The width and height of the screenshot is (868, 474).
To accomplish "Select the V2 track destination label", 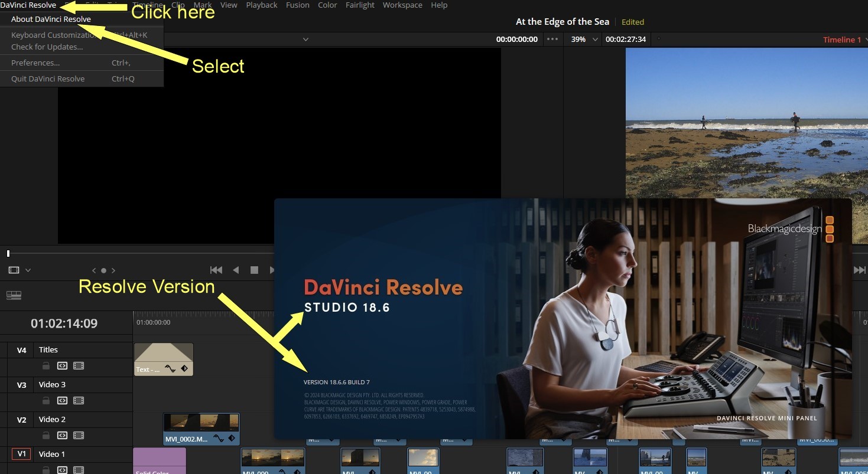I will (22, 420).
